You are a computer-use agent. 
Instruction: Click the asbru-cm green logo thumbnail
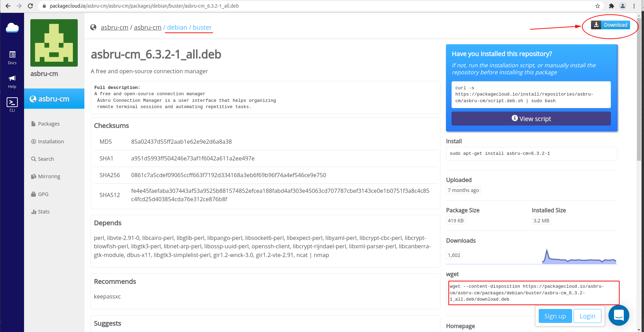coord(54,43)
